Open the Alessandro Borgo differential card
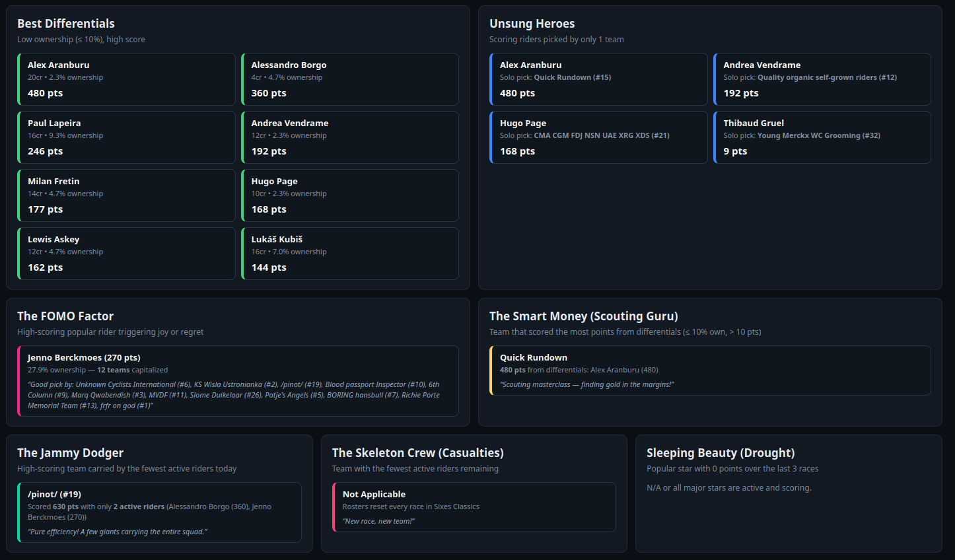This screenshot has width=955, height=560. pyautogui.click(x=350, y=79)
